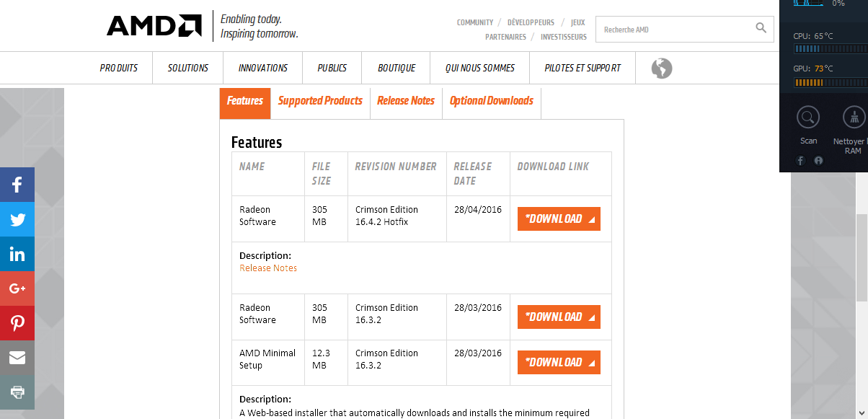
Task: Click the Enabling today. Inspiring tomorrow. tagline
Action: coord(259,27)
